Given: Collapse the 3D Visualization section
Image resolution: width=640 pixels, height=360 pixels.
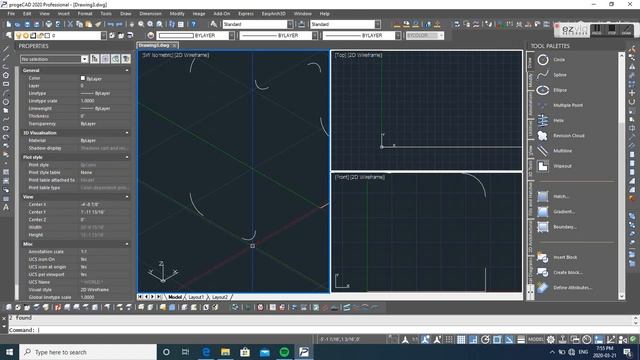Looking at the screenshot, I should point(127,133).
